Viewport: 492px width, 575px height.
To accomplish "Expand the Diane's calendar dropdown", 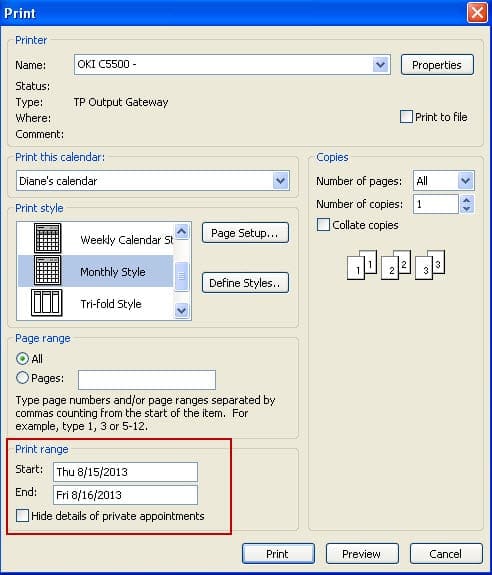I will tap(280, 180).
